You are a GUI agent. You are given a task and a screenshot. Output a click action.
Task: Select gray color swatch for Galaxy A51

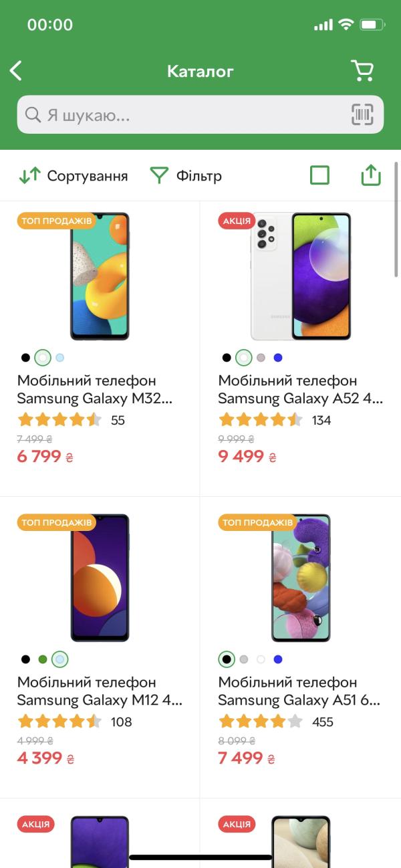(x=244, y=659)
